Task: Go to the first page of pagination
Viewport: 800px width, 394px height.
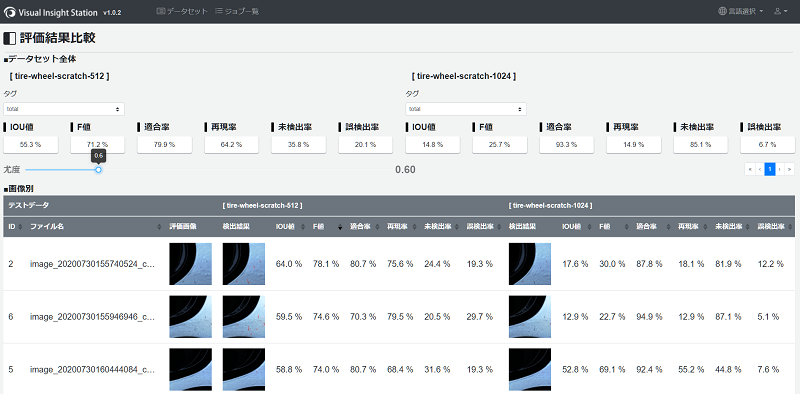Action: click(x=749, y=169)
